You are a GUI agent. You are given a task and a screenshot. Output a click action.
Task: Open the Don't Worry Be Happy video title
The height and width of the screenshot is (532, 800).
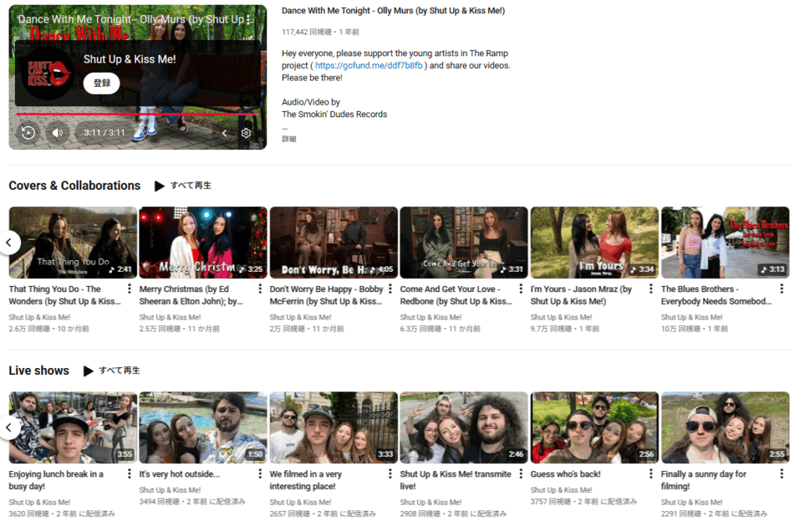click(327, 295)
